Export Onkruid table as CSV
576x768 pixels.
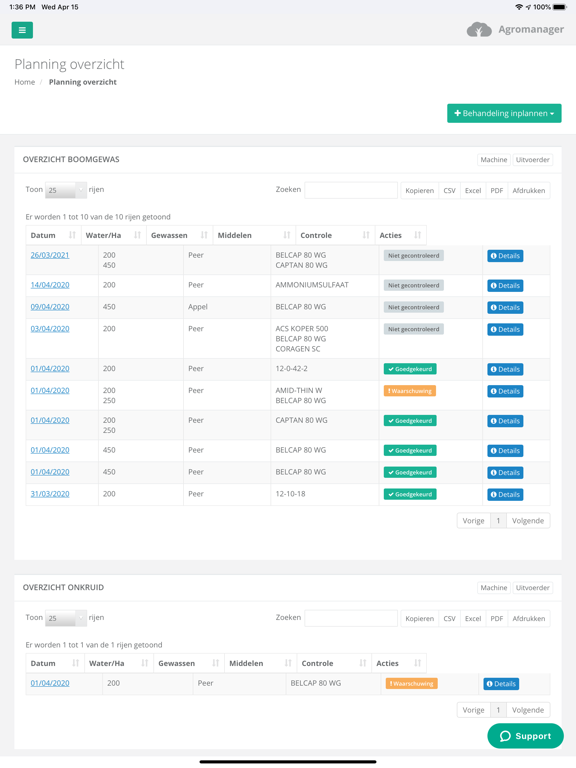tap(449, 619)
